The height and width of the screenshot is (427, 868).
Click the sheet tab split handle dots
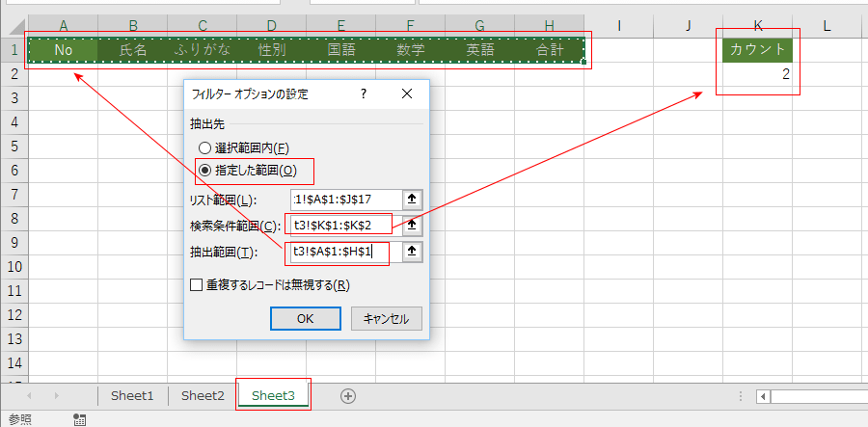point(741,396)
